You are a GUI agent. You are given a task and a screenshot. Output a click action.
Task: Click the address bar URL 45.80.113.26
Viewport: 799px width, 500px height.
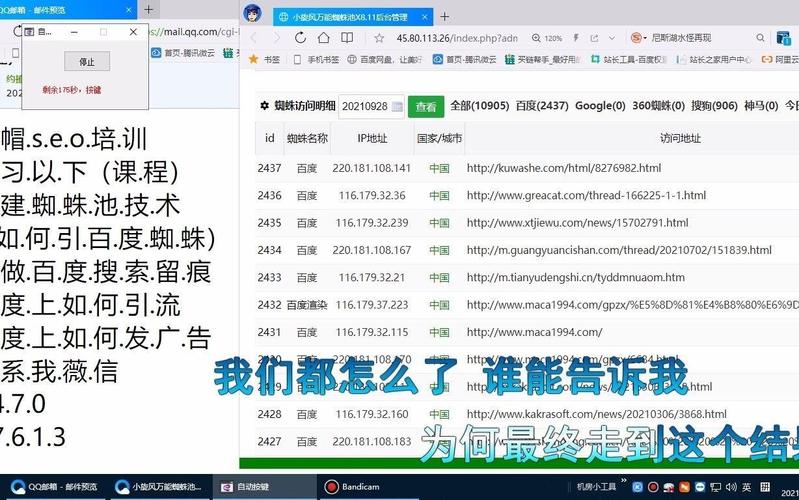[x=457, y=38]
